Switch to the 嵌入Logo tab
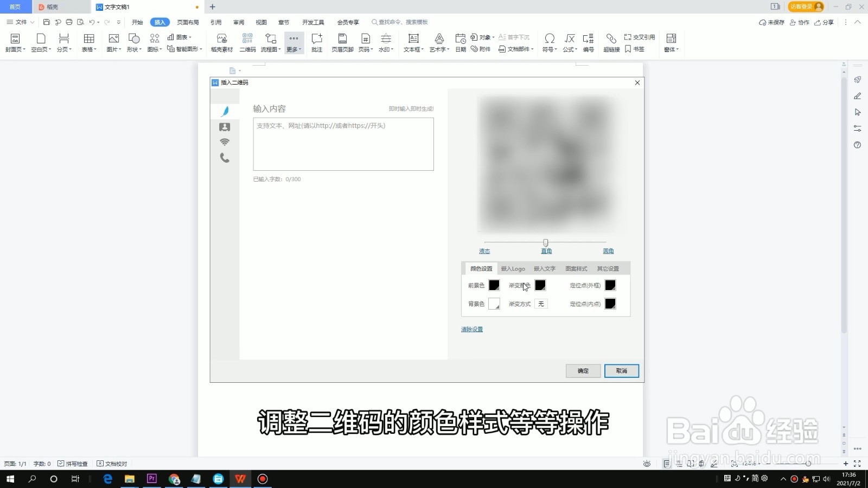 (x=513, y=268)
